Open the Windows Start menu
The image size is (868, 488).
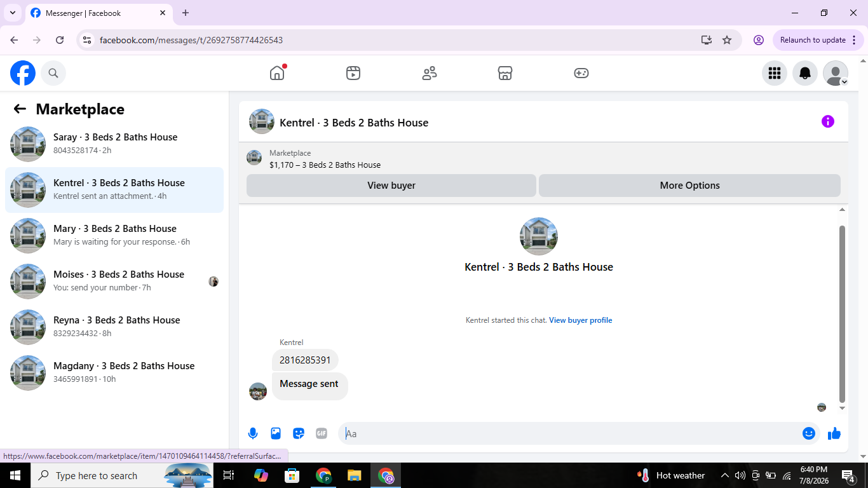pyautogui.click(x=15, y=475)
